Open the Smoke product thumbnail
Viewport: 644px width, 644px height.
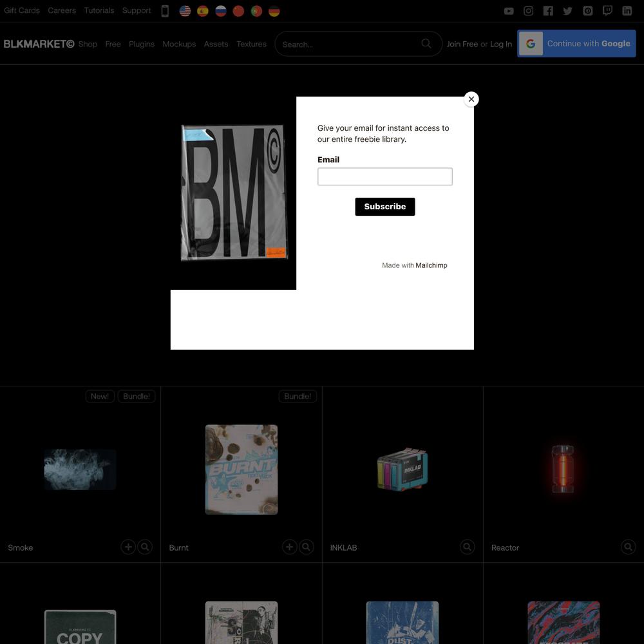coord(80,469)
